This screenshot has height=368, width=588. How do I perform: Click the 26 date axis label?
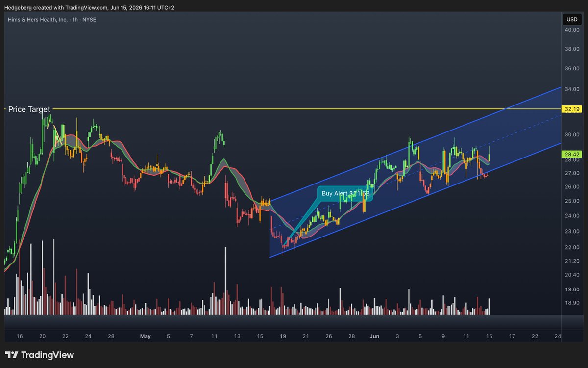pos(329,336)
